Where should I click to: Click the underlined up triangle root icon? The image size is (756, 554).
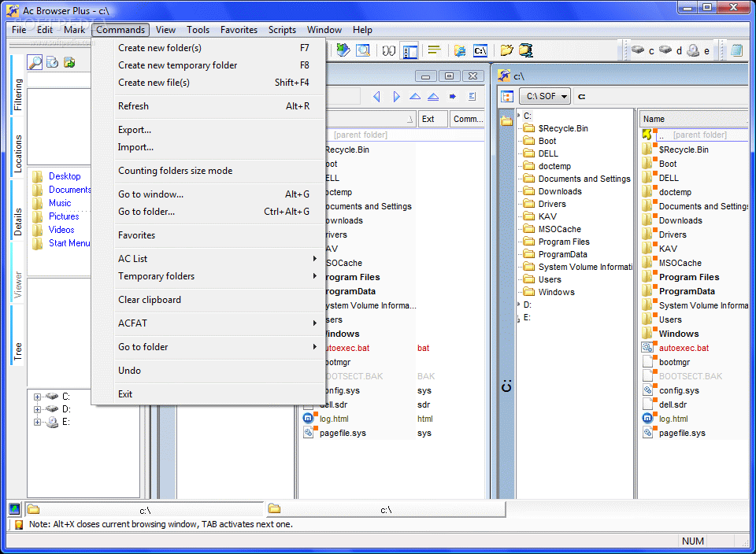[x=433, y=96]
